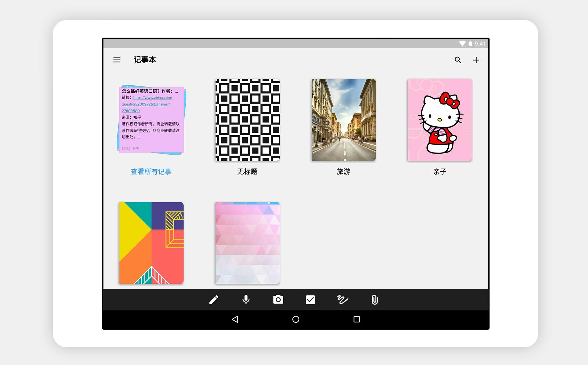Create a photo note with camera icon

278,300
